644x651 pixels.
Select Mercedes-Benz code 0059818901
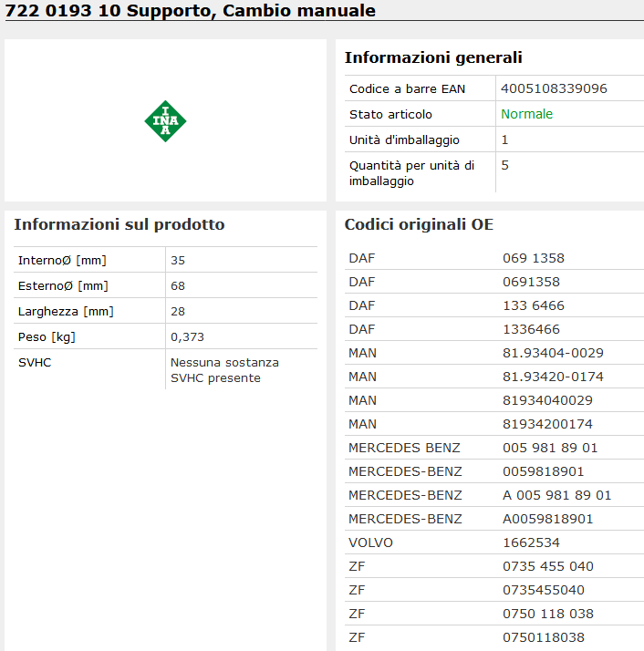point(544,471)
